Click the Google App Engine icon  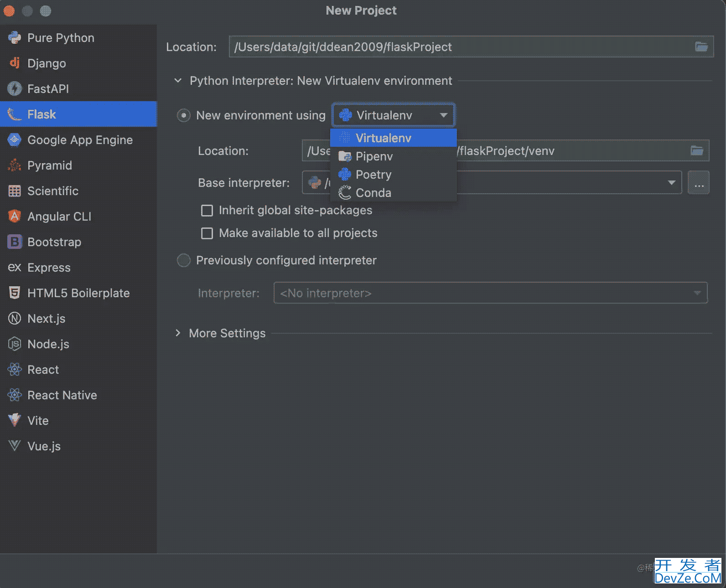point(15,139)
